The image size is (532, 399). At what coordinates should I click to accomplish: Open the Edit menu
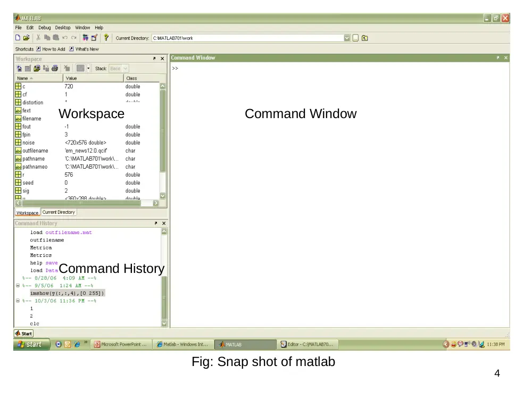point(30,28)
